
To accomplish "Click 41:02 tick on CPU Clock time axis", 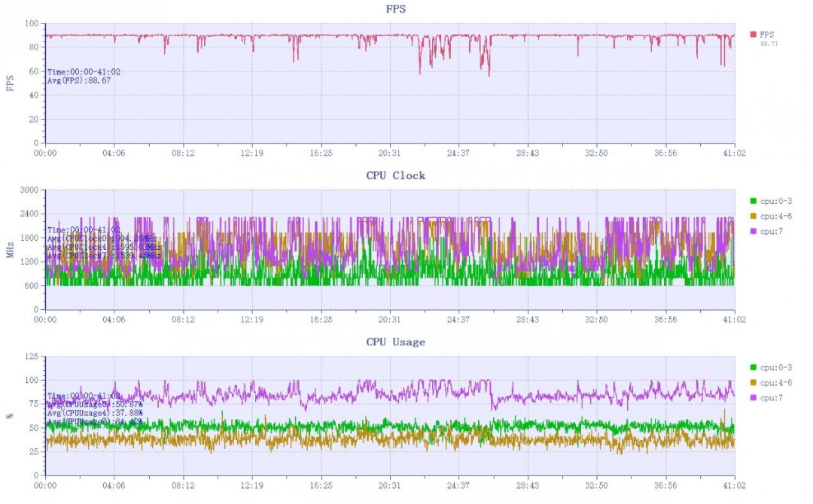I will [734, 320].
